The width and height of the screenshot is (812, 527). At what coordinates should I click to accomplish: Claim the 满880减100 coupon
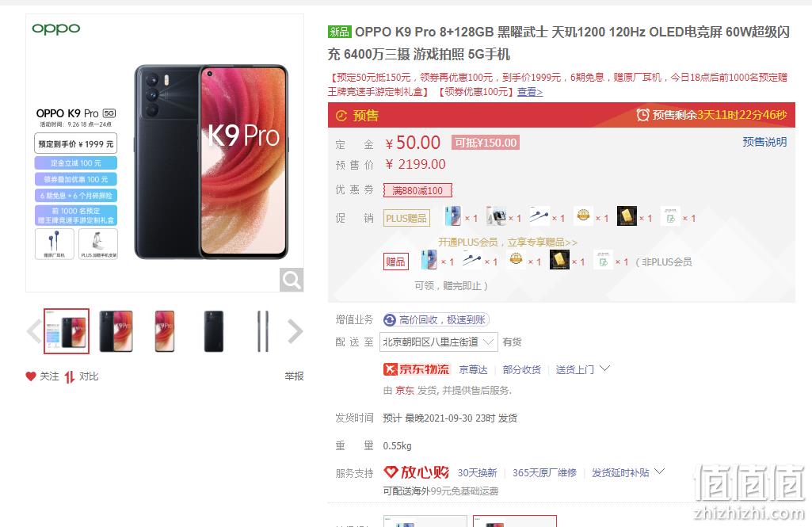[417, 190]
